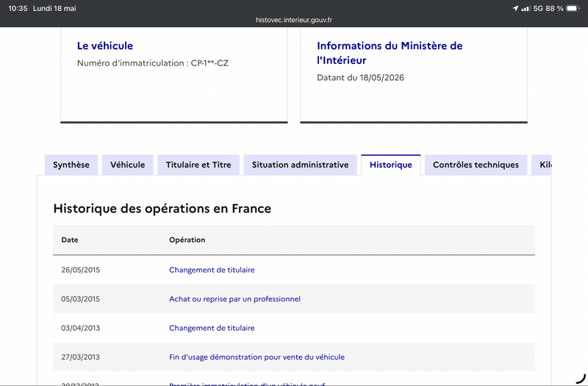This screenshot has width=588, height=386.
Task: Click 'Changement de titulaire' dated 03/04/2013
Action: click(x=212, y=328)
